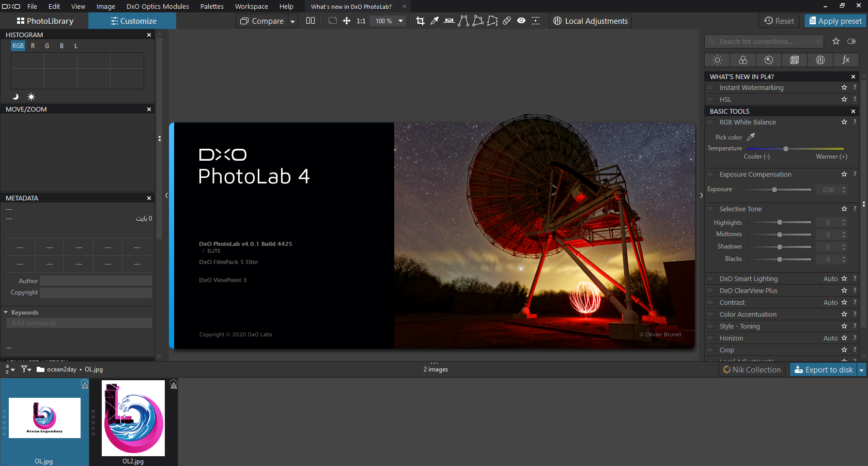The width and height of the screenshot is (868, 466).
Task: Click the fit-on-screen icon
Action: coord(332,21)
